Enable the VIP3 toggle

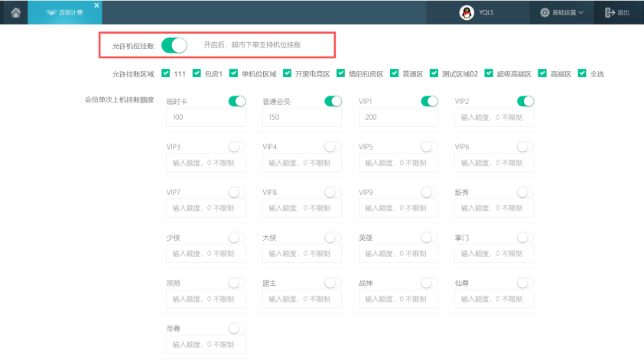pyautogui.click(x=237, y=147)
